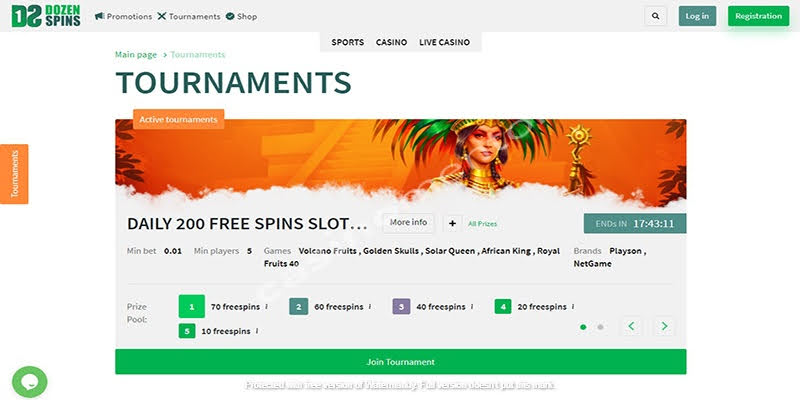Click the Registration button
Image resolution: width=800 pixels, height=400 pixels.
pos(758,16)
